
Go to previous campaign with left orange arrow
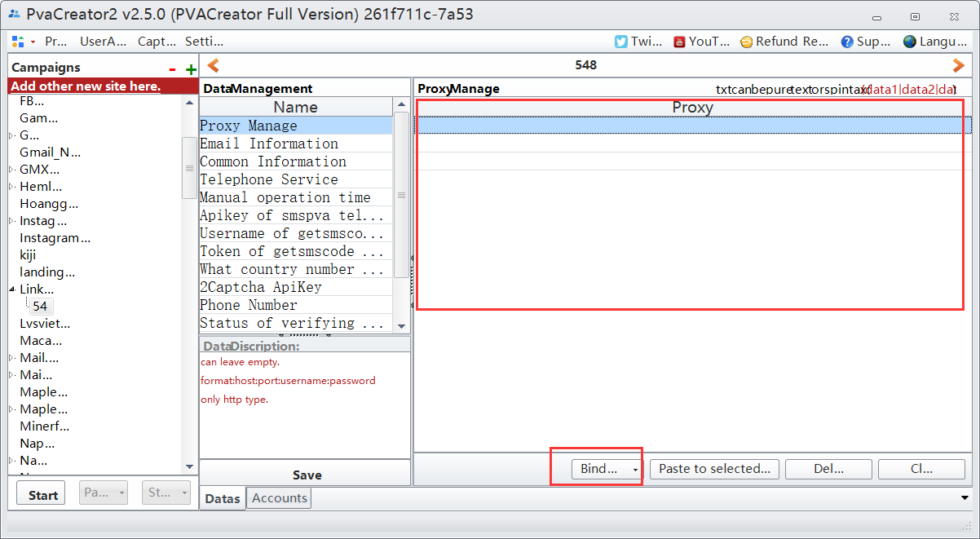pos(213,65)
